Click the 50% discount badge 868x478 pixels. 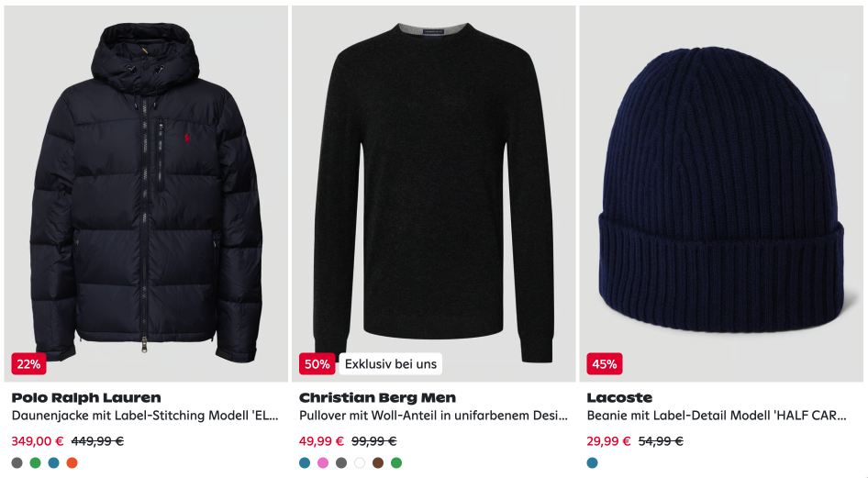[x=317, y=364]
